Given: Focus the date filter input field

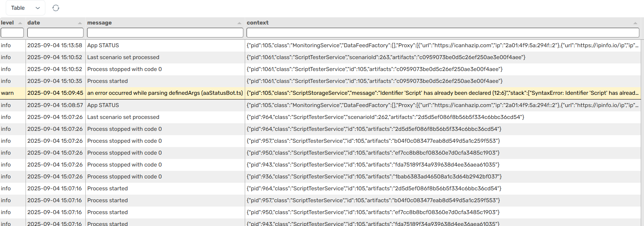Looking at the screenshot, I should 55,33.
